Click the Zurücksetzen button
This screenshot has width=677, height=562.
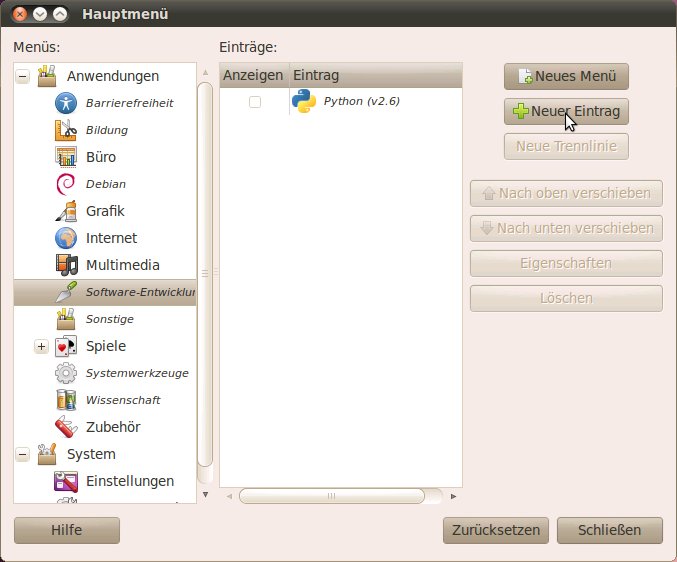click(x=495, y=530)
